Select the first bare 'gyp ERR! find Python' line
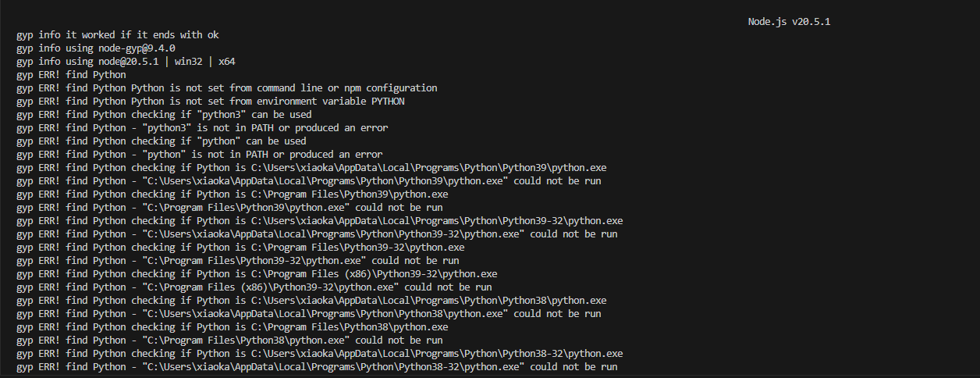 point(71,75)
